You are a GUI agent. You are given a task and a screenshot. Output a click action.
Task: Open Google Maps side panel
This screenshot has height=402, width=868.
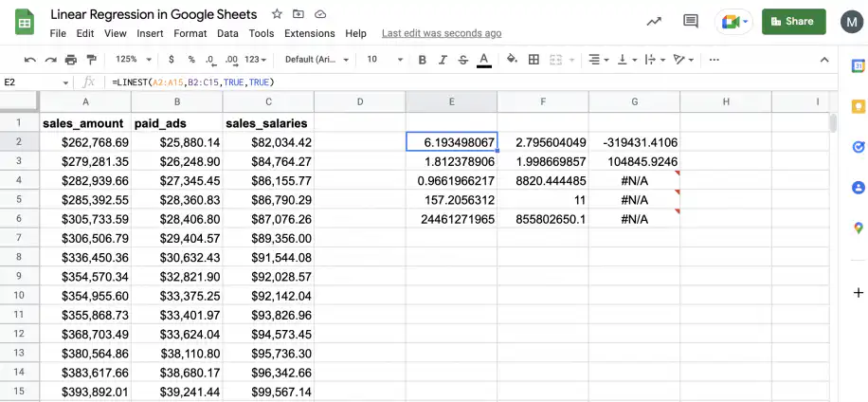[x=858, y=228]
